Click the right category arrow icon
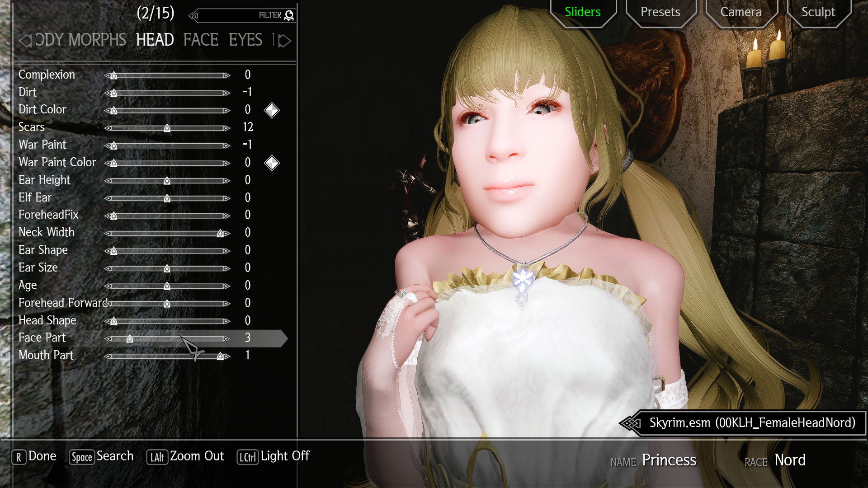This screenshot has height=488, width=868. pos(284,41)
